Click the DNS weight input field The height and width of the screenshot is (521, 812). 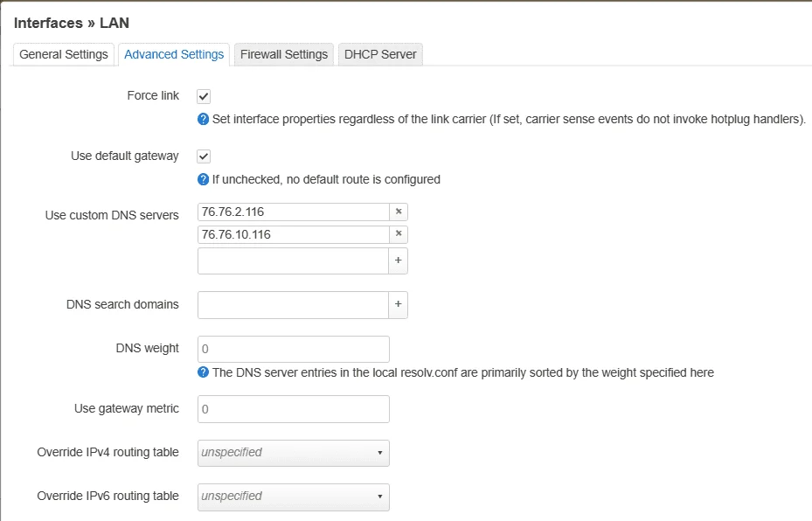pos(293,349)
